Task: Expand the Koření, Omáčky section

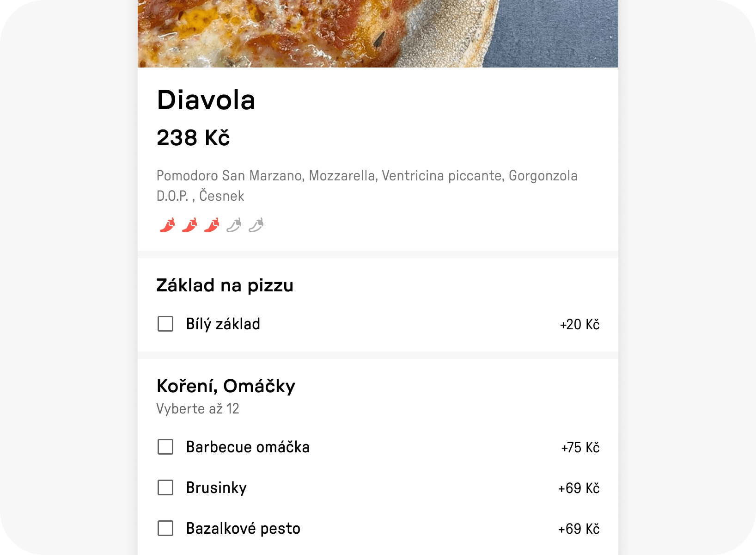Action: click(x=226, y=385)
